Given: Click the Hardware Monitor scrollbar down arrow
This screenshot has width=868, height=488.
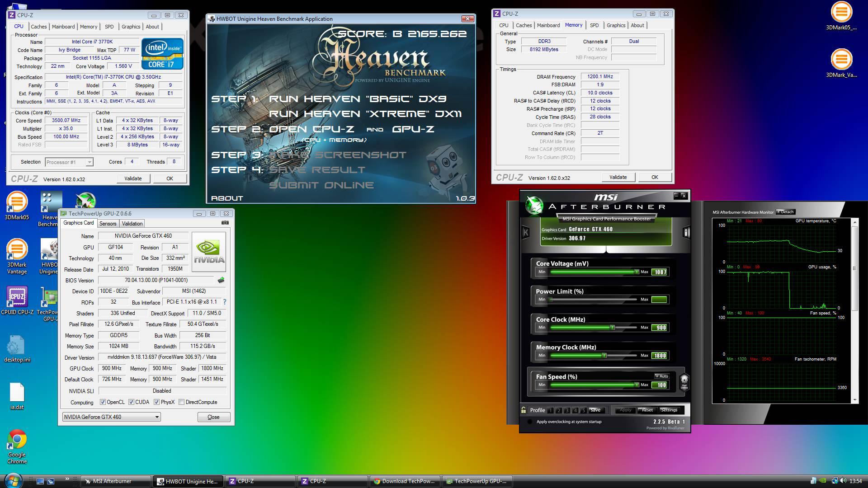Looking at the screenshot, I should click(x=855, y=400).
